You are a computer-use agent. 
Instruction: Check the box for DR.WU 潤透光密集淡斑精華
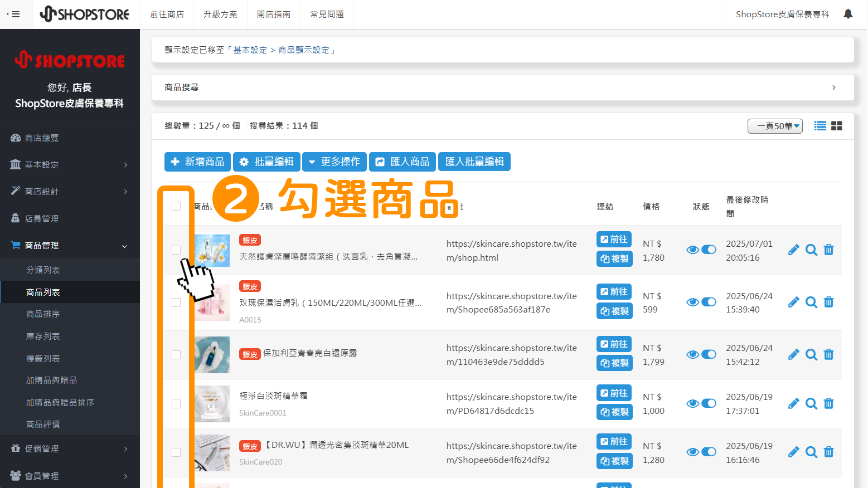point(176,452)
